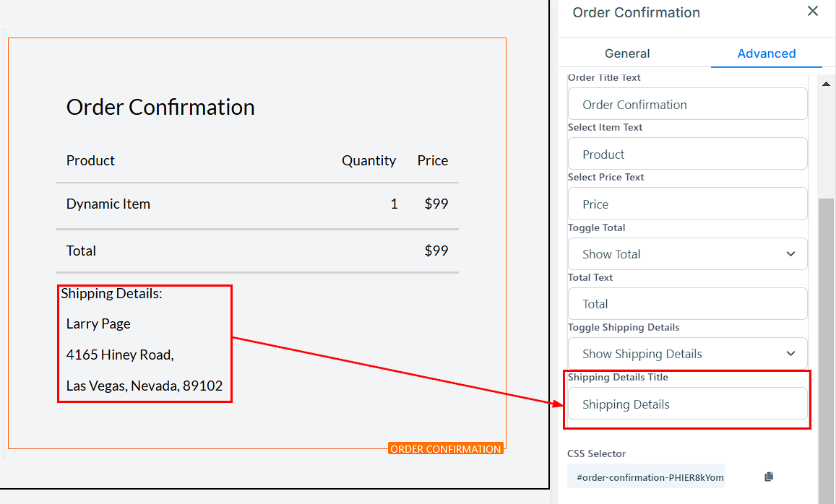Close the Order Confirmation settings panel

tap(813, 12)
